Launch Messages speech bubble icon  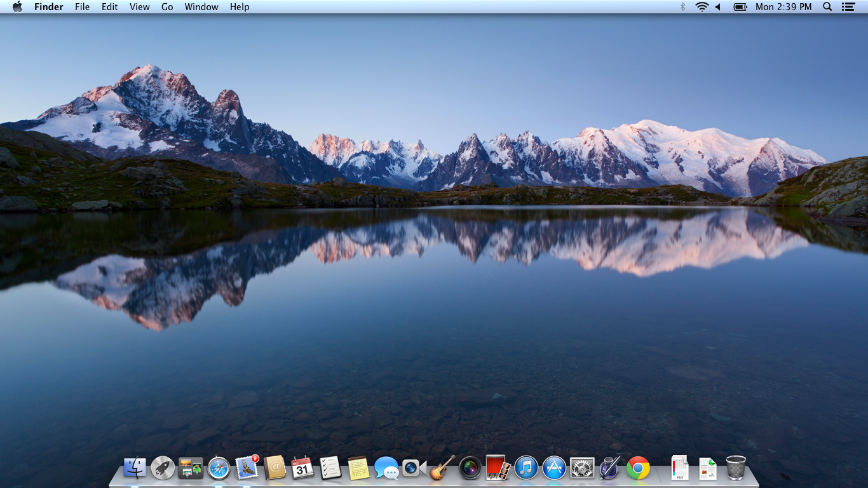[386, 468]
